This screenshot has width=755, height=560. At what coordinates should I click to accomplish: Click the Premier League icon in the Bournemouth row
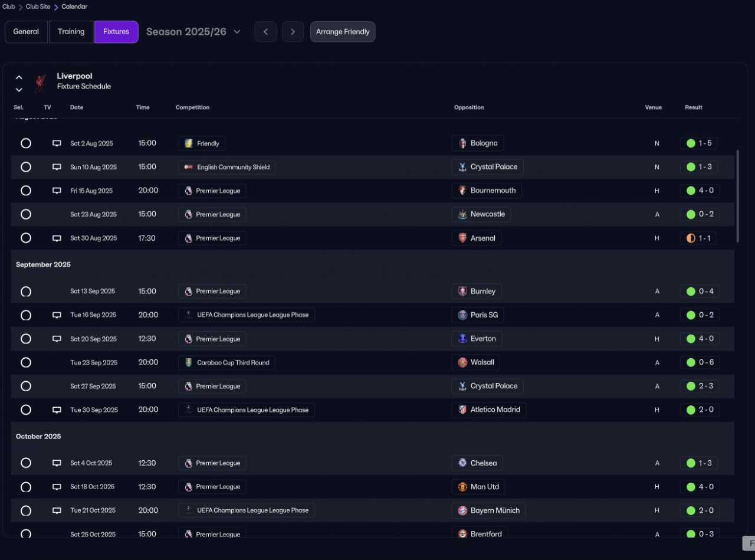189,191
